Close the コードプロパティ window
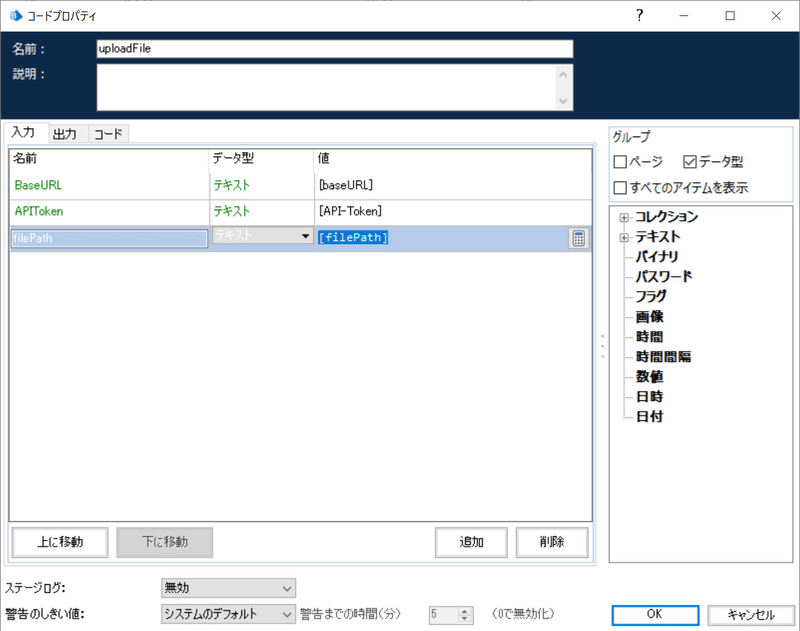Viewport: 800px width, 631px height. pos(776,16)
